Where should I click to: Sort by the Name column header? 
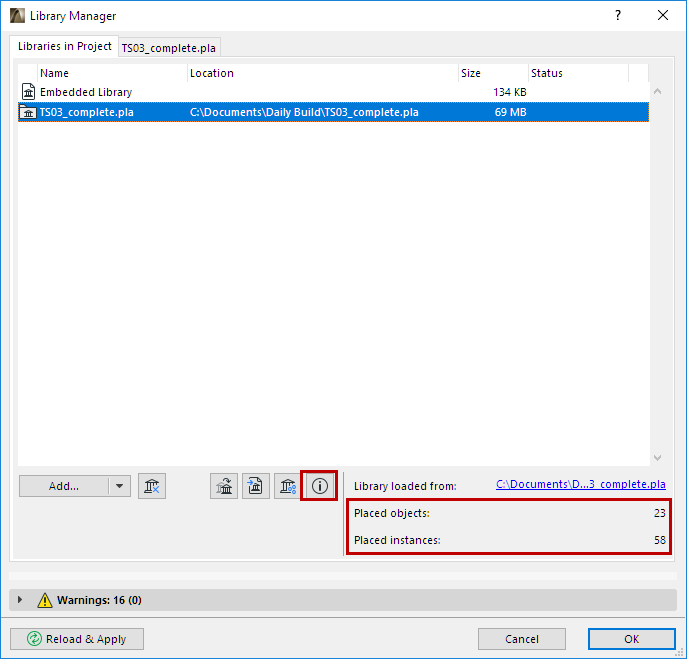tap(113, 73)
